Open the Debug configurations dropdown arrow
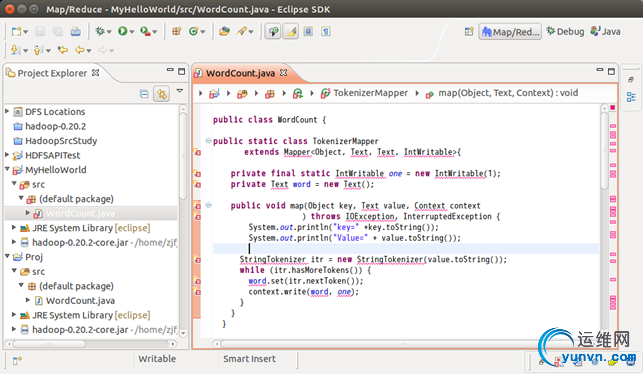This screenshot has width=643, height=374. [109, 32]
